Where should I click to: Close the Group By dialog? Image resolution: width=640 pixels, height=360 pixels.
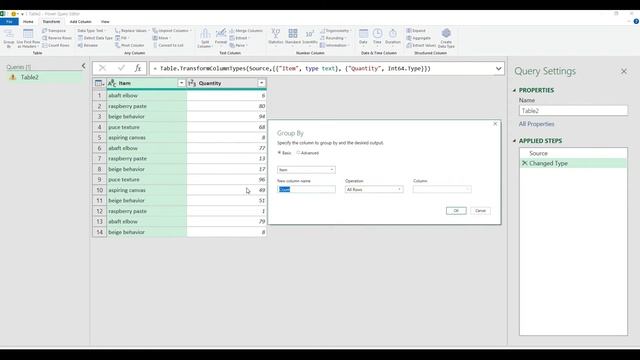click(x=495, y=124)
